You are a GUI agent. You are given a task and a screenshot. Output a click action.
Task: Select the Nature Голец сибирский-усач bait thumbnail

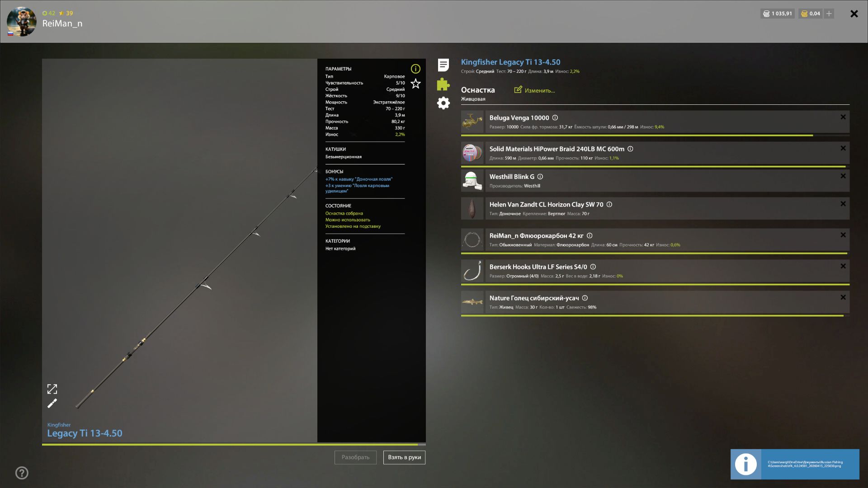coord(472,302)
